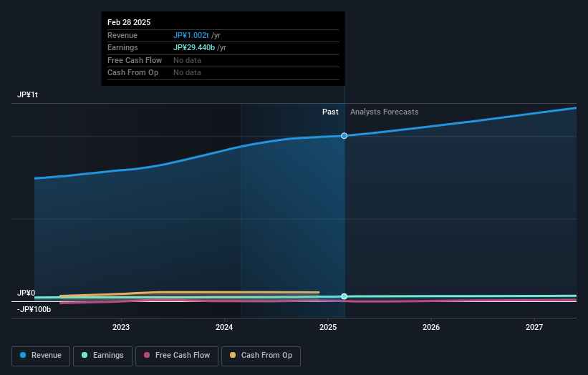588x375 pixels.
Task: Toggle the Free Cash Flow legend button
Action: (177, 356)
